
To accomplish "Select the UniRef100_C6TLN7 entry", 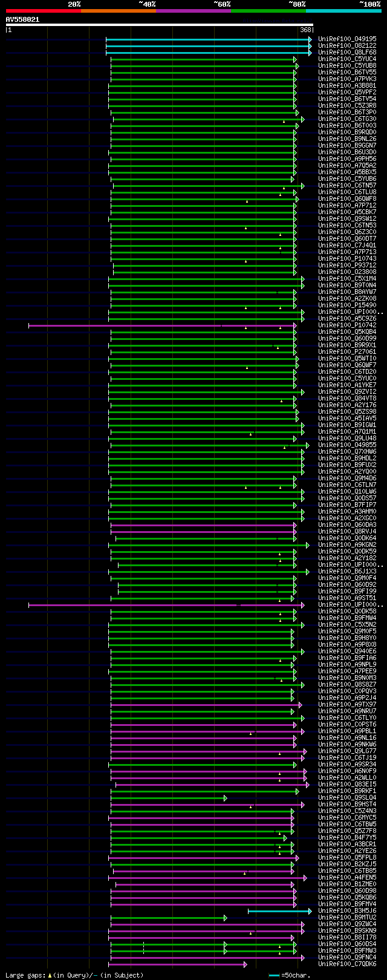I will pos(347,485).
